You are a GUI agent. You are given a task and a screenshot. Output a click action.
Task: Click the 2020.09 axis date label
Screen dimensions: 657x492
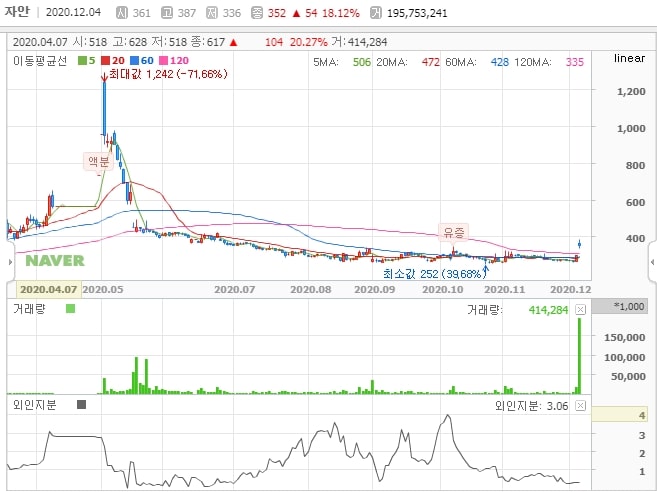pyautogui.click(x=375, y=290)
